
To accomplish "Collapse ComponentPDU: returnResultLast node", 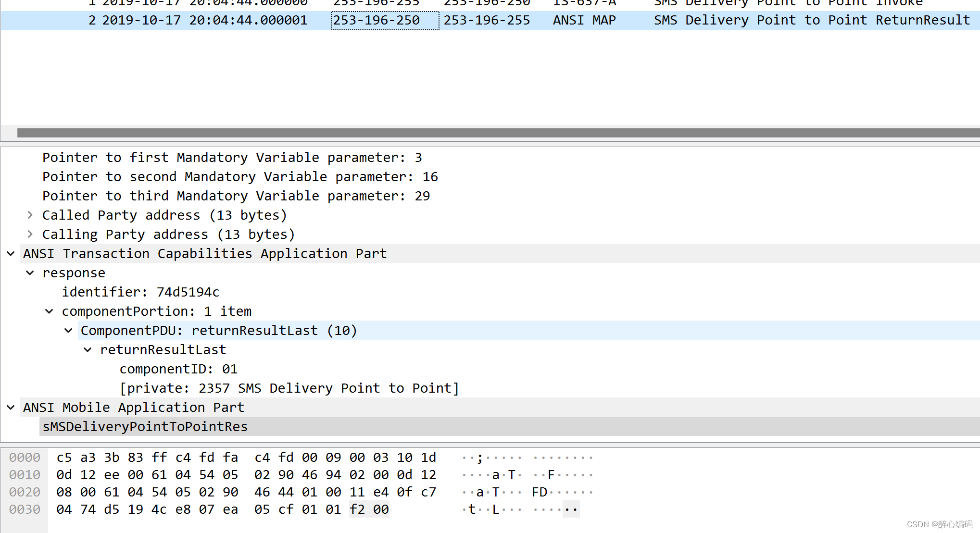I will pyautogui.click(x=68, y=330).
